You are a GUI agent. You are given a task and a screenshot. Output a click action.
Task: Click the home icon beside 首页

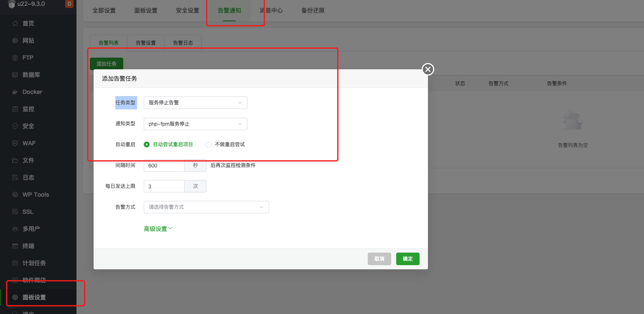point(15,23)
